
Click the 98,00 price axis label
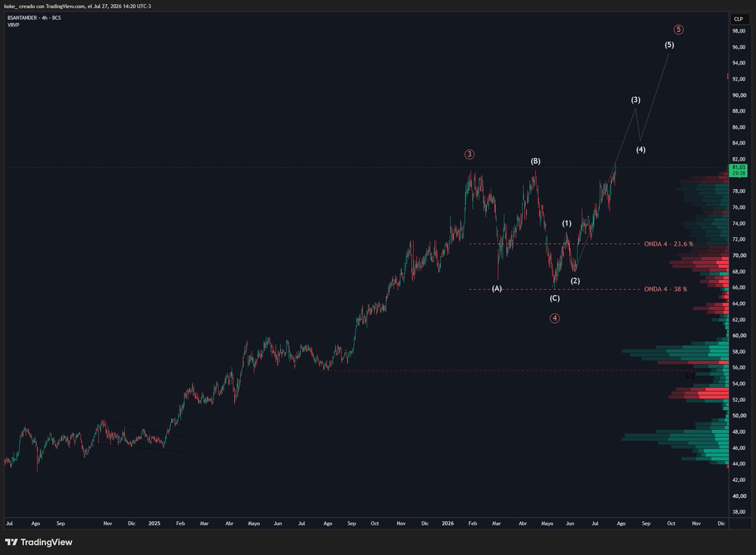tap(738, 31)
